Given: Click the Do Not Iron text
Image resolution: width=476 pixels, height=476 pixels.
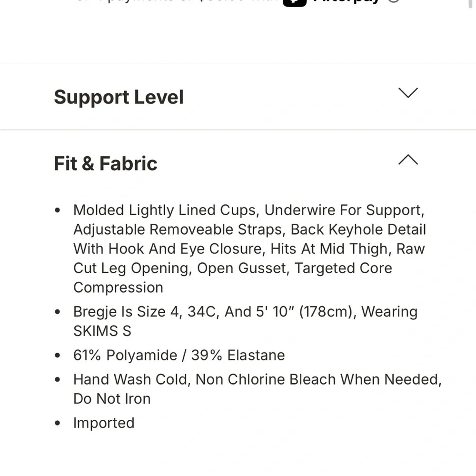Looking at the screenshot, I should 112,398.
